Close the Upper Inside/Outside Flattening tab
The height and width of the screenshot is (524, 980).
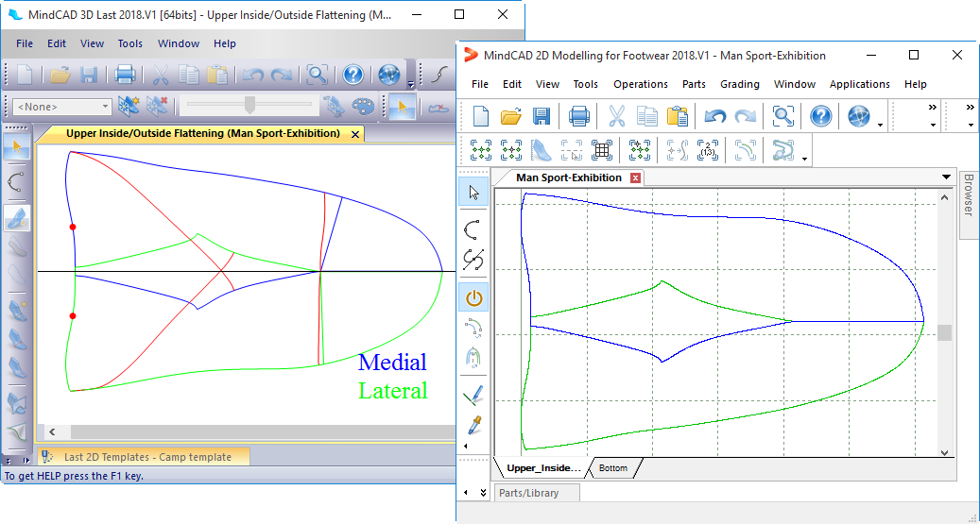click(355, 134)
